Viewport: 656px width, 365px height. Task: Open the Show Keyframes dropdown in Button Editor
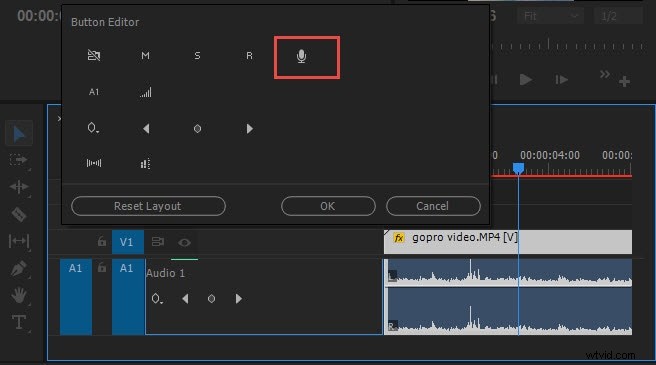pos(93,128)
